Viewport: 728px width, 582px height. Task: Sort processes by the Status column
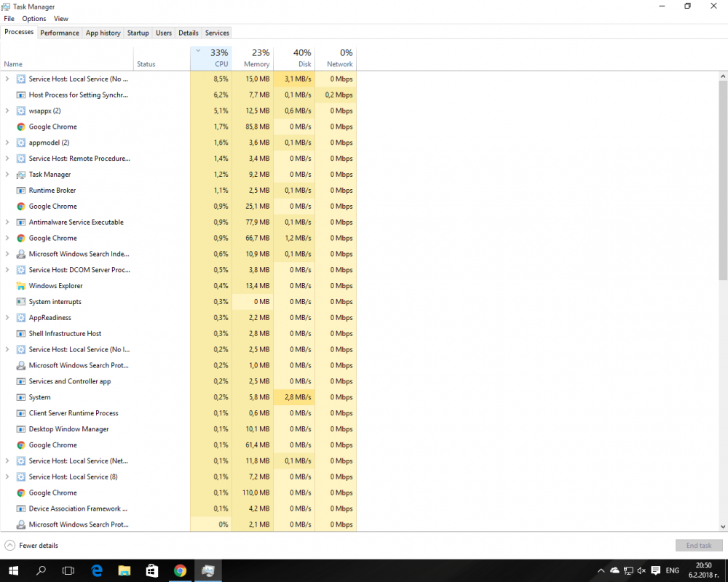162,58
